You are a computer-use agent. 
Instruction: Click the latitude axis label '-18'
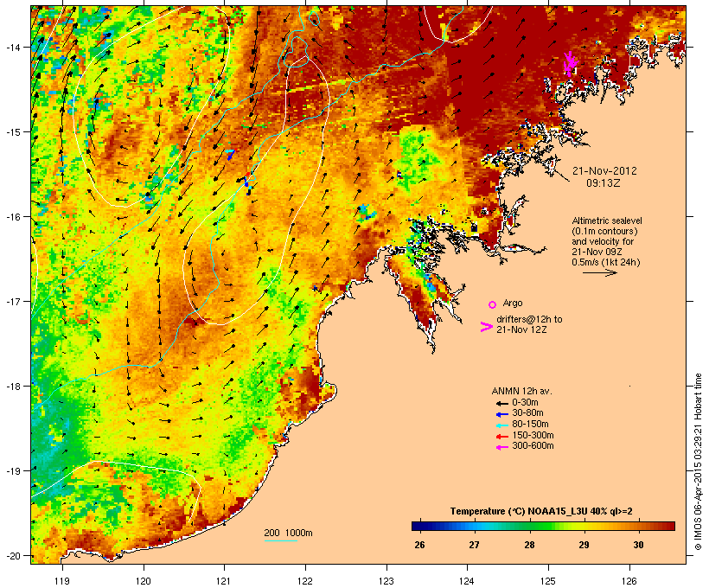(x=12, y=386)
